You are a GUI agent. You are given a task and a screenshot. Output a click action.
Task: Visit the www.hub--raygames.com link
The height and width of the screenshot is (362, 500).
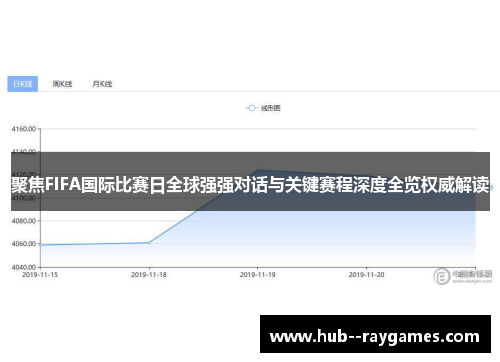[x=375, y=334]
